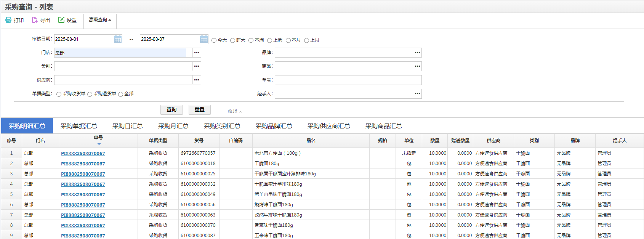The width and height of the screenshot is (644, 239).
Task: Switch to 采购供应商汇总 tab
Action: 329,126
